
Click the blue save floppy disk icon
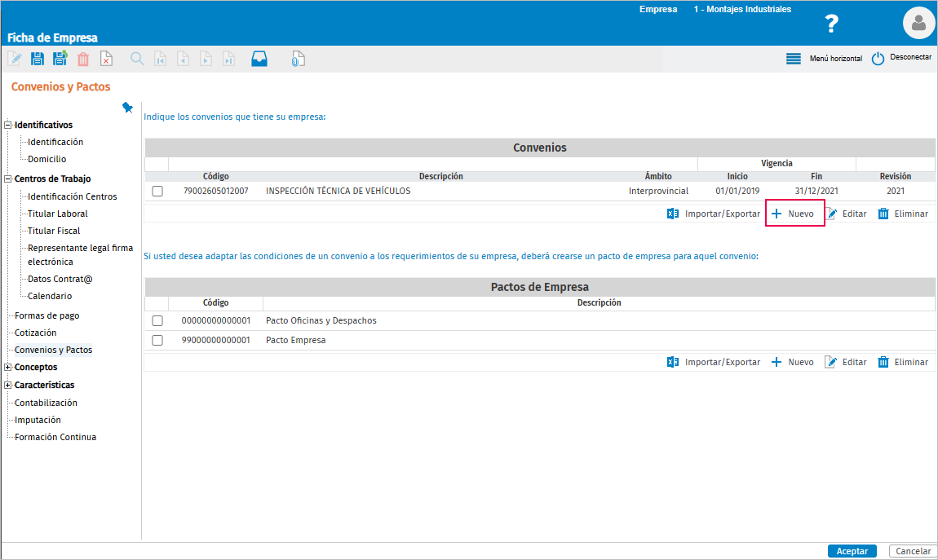pos(37,59)
